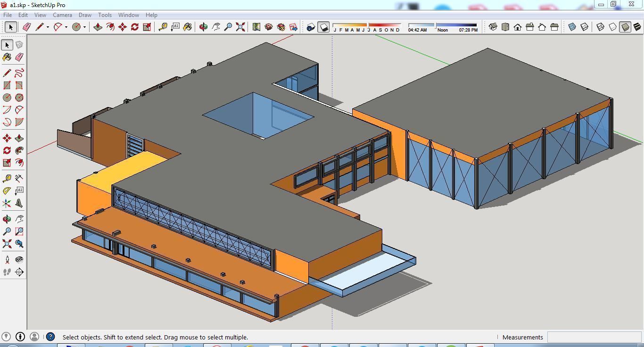Screen dimensions: 644x347
Task: Pick the Push/Pull tool in top toolbar
Action: pos(98,27)
